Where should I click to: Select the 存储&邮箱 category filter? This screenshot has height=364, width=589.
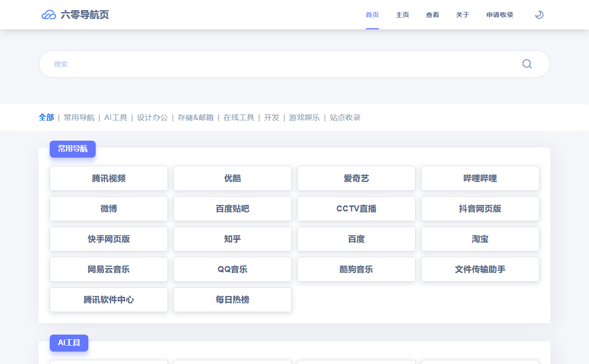click(196, 117)
